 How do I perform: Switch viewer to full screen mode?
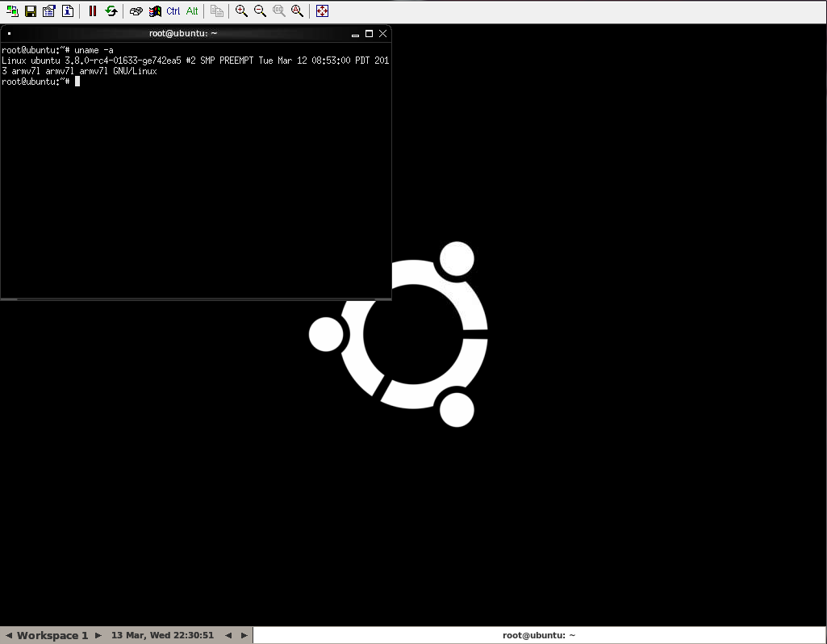[322, 11]
